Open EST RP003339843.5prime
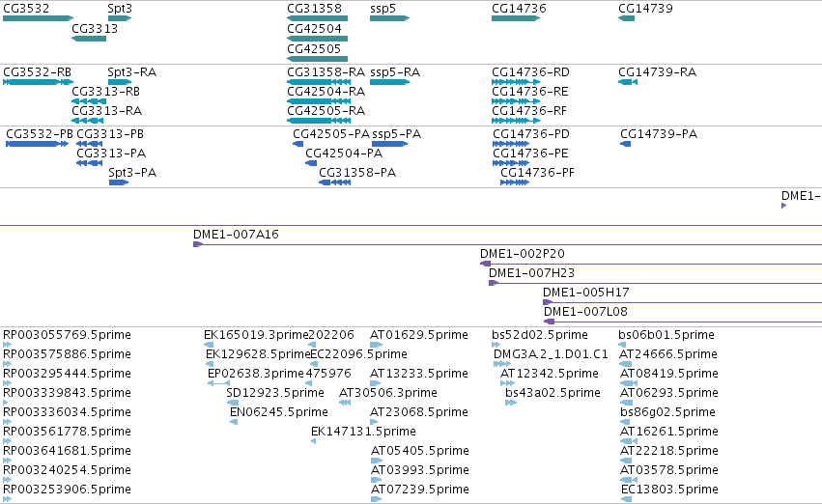Image resolution: width=822 pixels, height=504 pixels. point(67,394)
